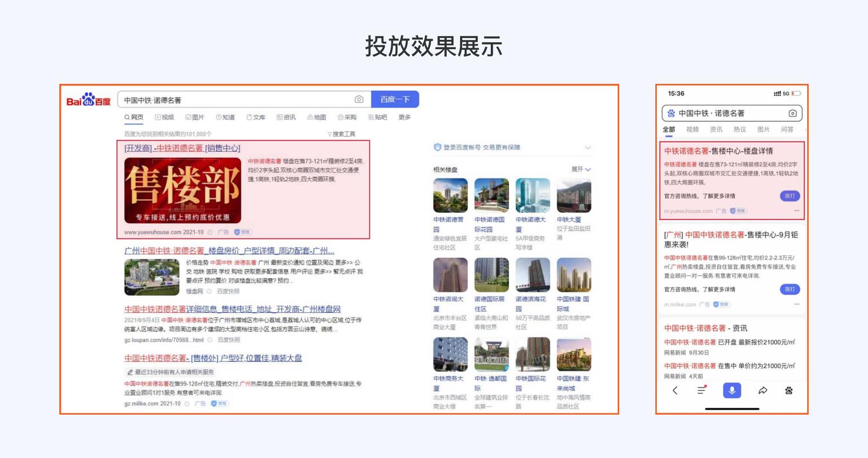Viewport: 868px width, 458px height.
Task: Open the 楼盘房价_户型详情 result link
Action: pos(229,251)
